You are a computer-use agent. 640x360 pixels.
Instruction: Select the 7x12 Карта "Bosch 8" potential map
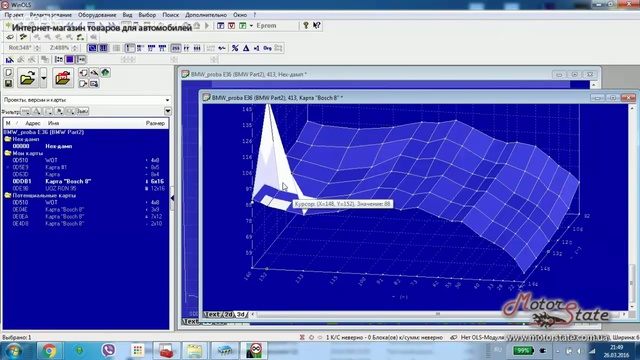pos(86,217)
